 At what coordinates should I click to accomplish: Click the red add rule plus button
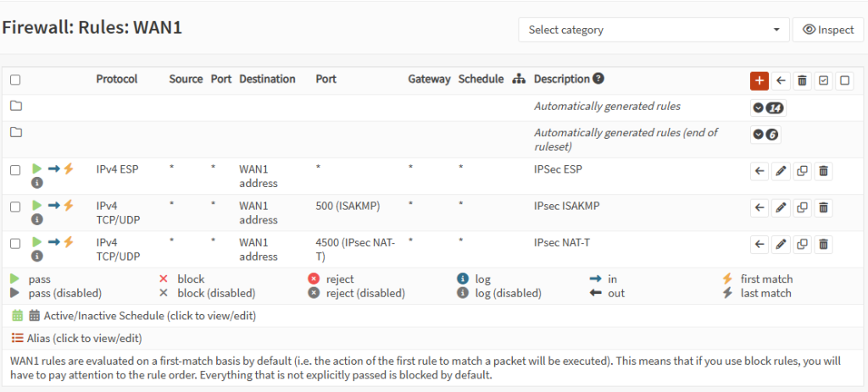coord(759,80)
